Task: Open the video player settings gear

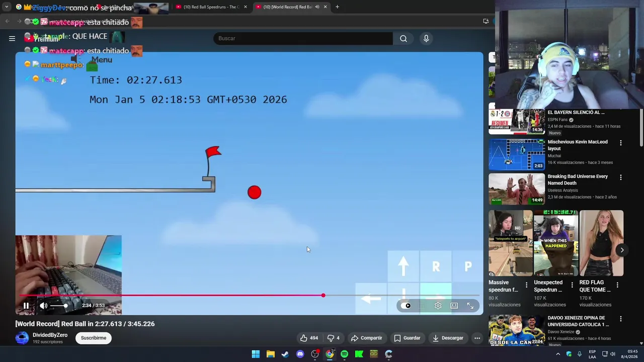Action: coord(438,305)
